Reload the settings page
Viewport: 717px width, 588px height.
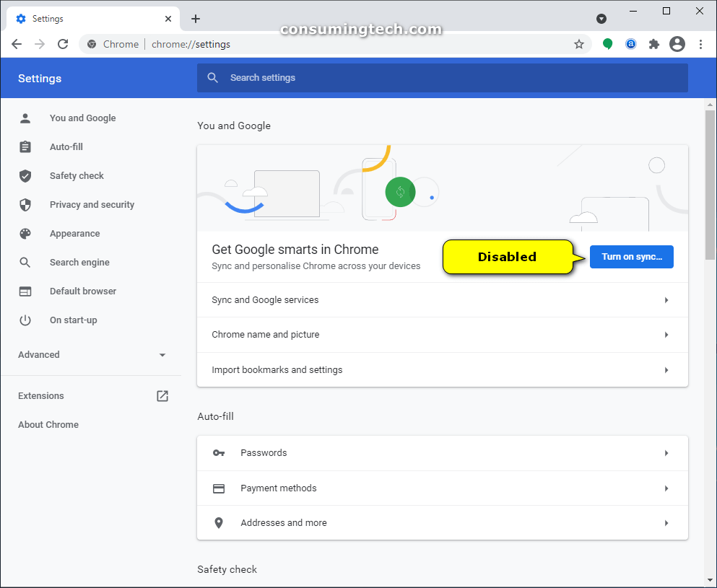[63, 44]
